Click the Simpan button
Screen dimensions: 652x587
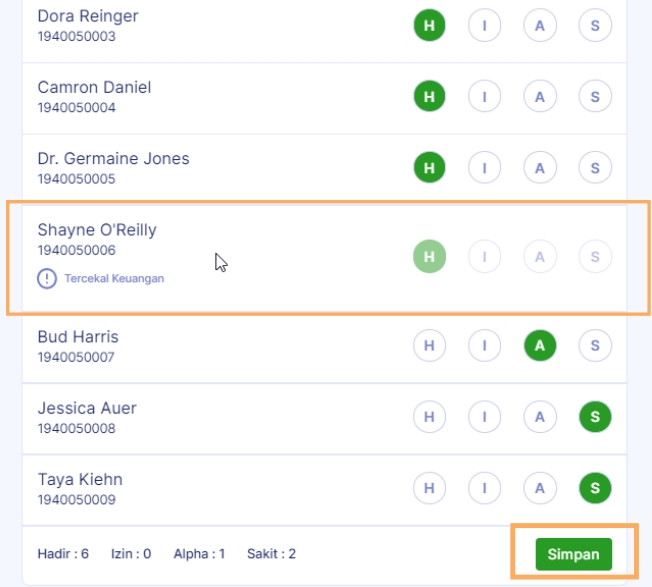(573, 554)
